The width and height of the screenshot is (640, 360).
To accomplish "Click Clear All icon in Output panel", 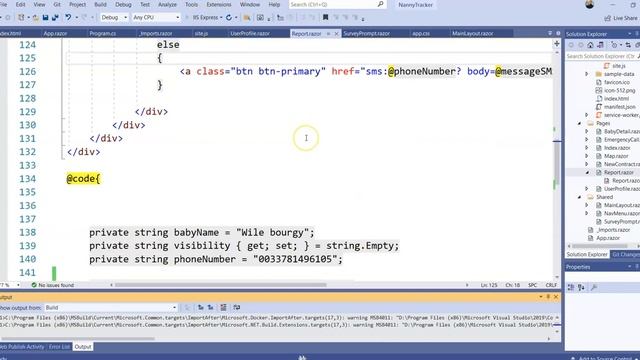I will point(223,307).
